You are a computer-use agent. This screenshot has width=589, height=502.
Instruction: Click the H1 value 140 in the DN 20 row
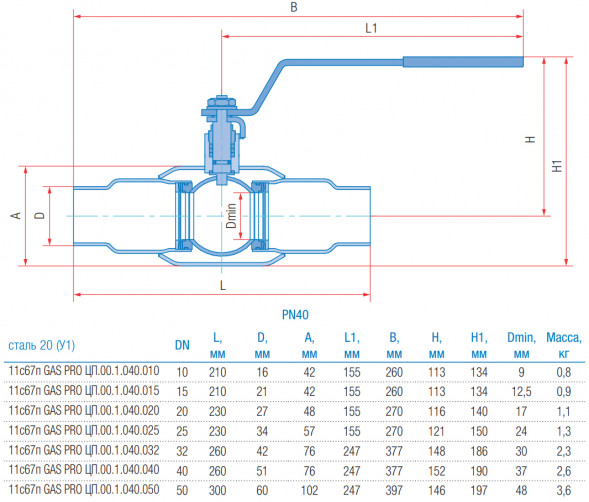click(x=479, y=412)
